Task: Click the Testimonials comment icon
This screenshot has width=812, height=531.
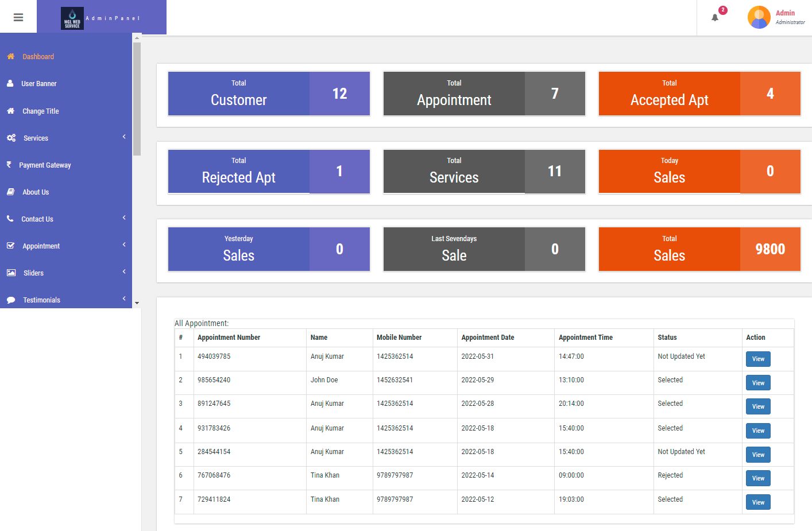Action: [10, 300]
